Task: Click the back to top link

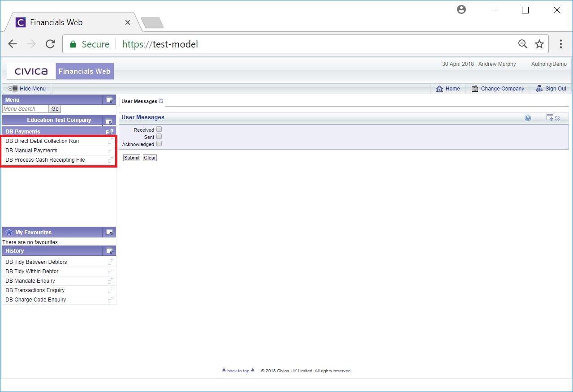Action: tap(238, 371)
